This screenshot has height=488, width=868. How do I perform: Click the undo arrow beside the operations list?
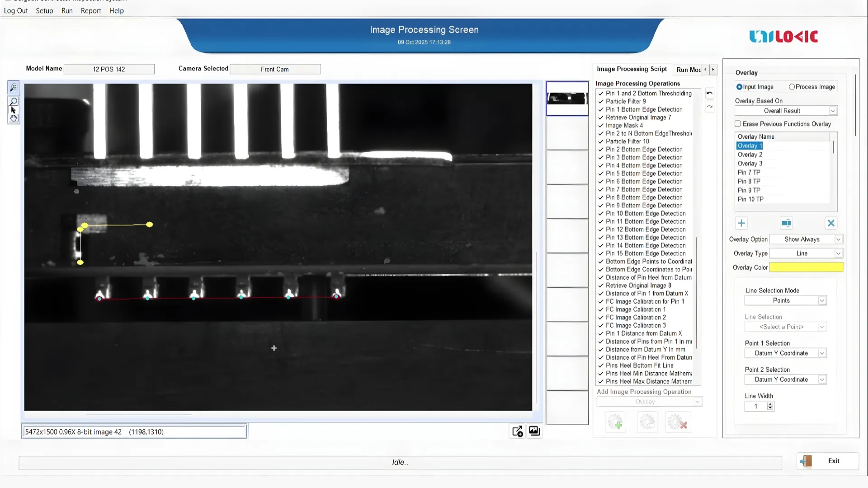tap(709, 94)
